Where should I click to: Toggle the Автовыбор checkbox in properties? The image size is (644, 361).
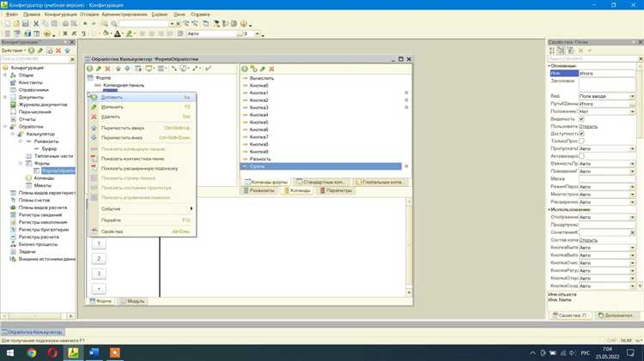point(581,156)
